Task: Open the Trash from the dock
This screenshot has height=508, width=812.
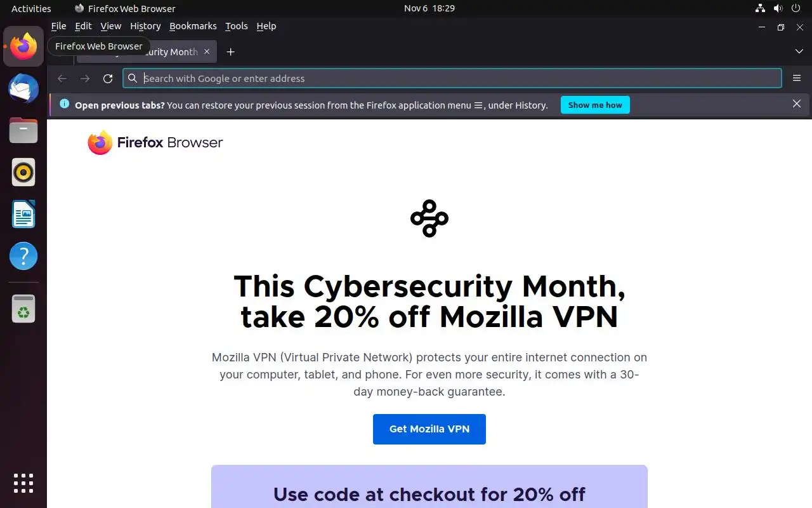Action: pos(23,309)
